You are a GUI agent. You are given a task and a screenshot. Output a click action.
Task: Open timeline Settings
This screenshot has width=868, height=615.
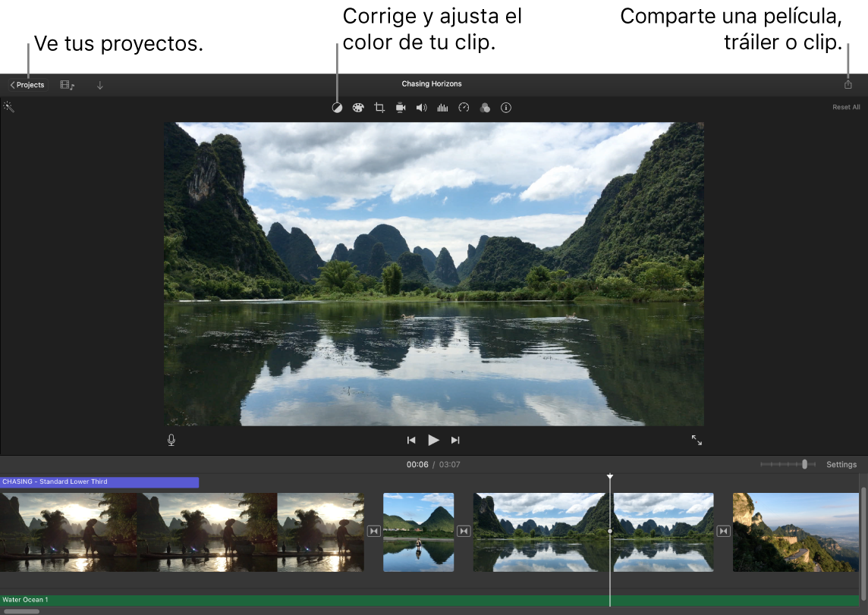(841, 464)
